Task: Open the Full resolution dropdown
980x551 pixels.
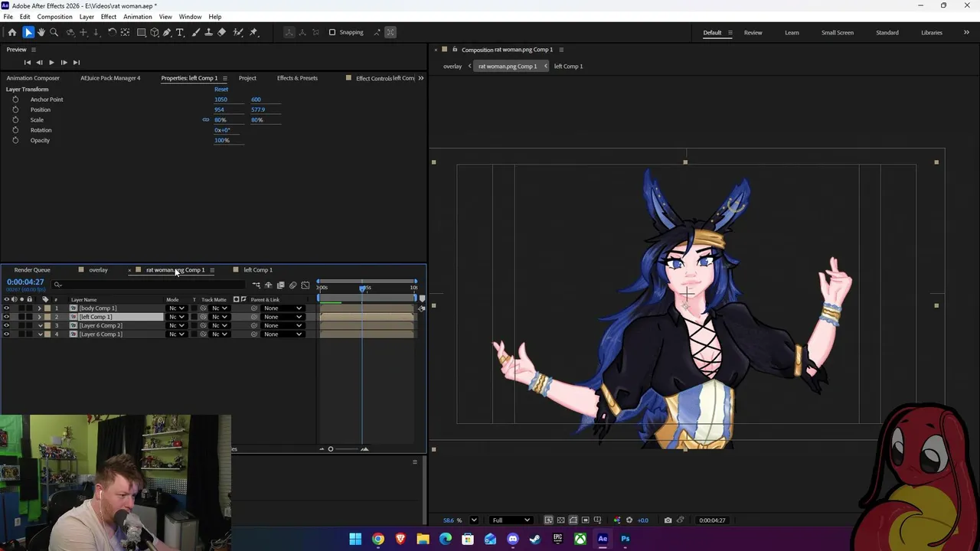Action: (511, 520)
